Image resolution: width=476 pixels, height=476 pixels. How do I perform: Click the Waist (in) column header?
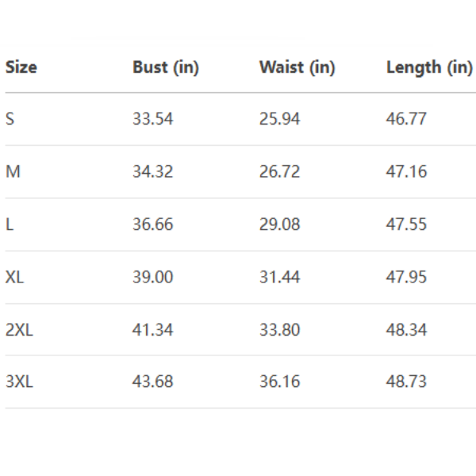(x=297, y=67)
